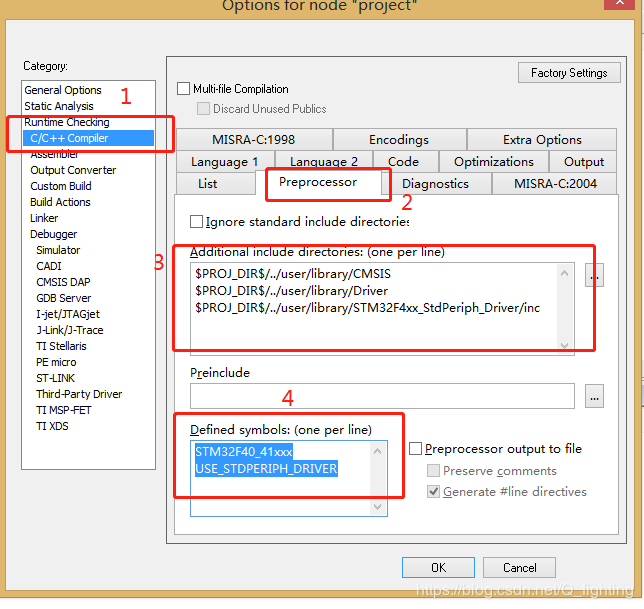This screenshot has height=609, width=644.
Task: Select TI XDS category
Action: coord(52,426)
